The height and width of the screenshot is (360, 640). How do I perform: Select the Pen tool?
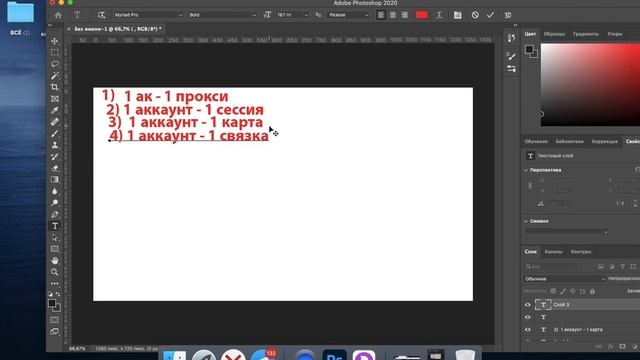coord(54,214)
